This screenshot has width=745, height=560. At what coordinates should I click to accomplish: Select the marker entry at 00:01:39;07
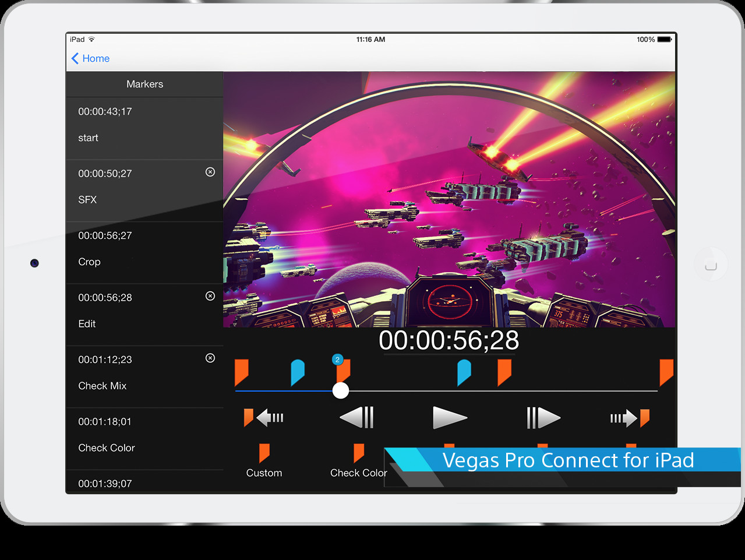144,483
